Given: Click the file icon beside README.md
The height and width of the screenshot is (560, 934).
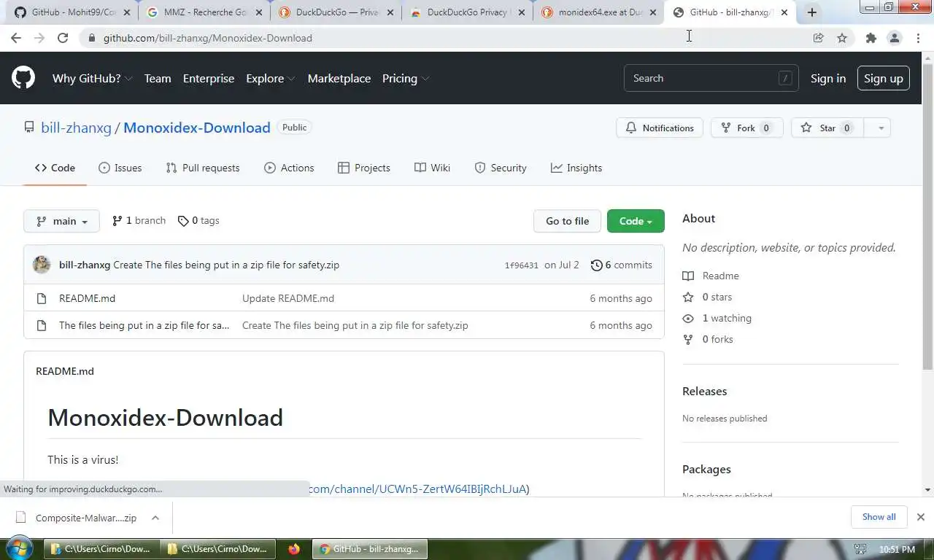Looking at the screenshot, I should [x=42, y=298].
